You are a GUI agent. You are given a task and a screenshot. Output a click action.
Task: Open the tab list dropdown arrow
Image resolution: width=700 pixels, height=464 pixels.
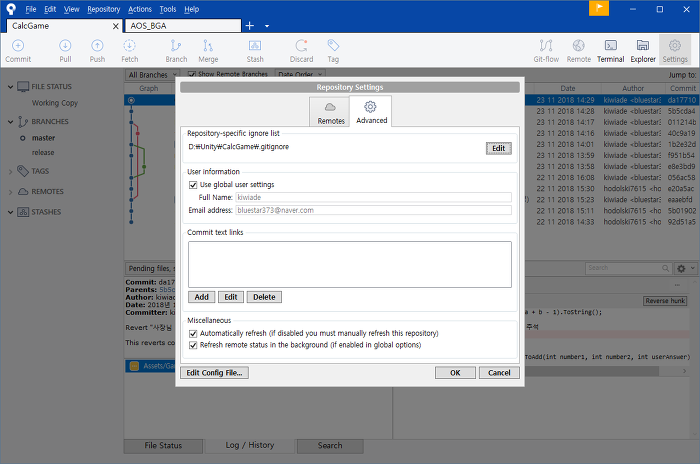coord(267,26)
